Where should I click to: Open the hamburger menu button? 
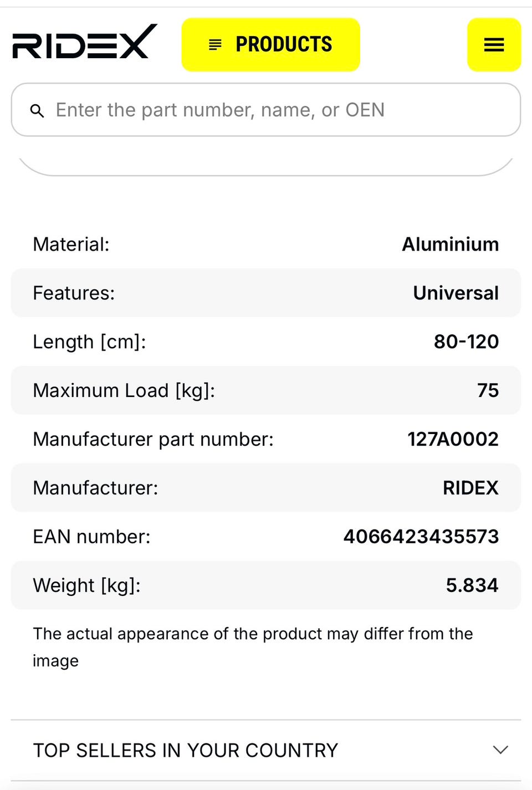coord(494,44)
